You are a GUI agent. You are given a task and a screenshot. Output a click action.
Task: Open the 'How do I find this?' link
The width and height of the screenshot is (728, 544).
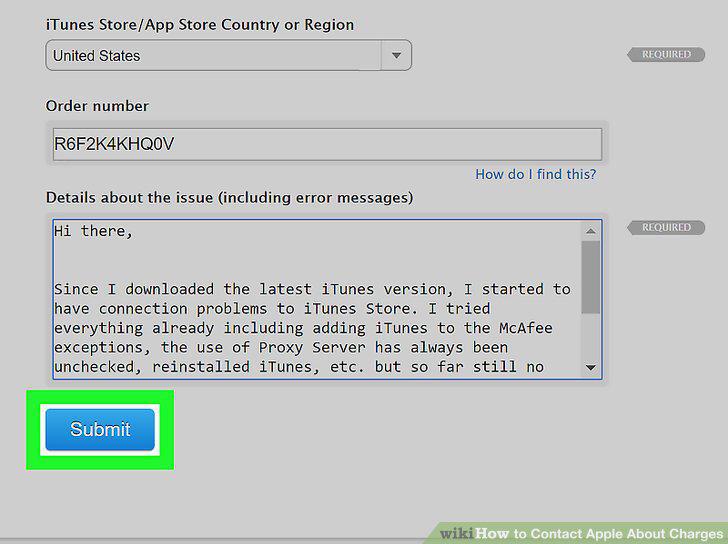click(535, 175)
